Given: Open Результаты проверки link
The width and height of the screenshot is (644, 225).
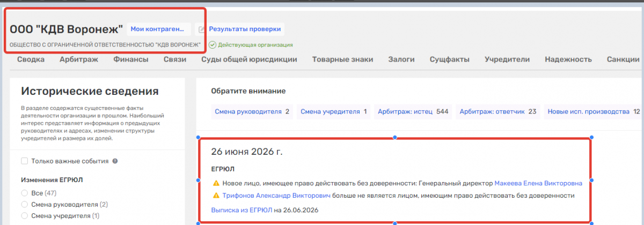Looking at the screenshot, I should [x=244, y=29].
